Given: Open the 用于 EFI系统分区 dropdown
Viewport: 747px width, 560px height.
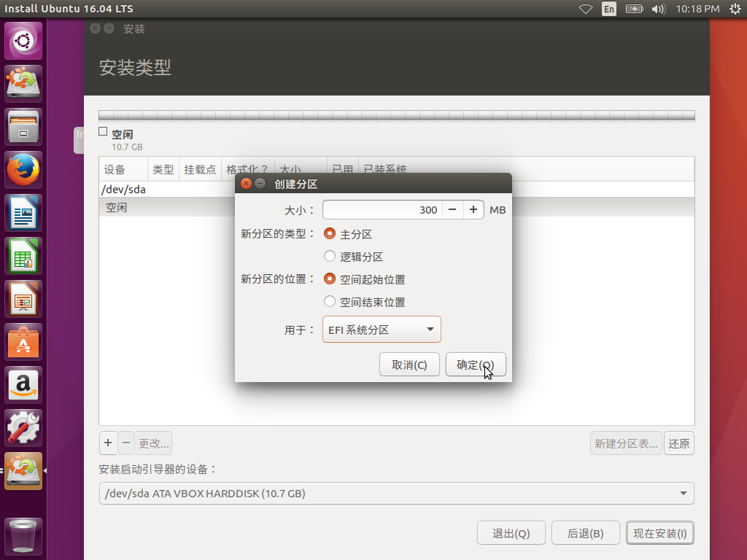Looking at the screenshot, I should point(382,330).
